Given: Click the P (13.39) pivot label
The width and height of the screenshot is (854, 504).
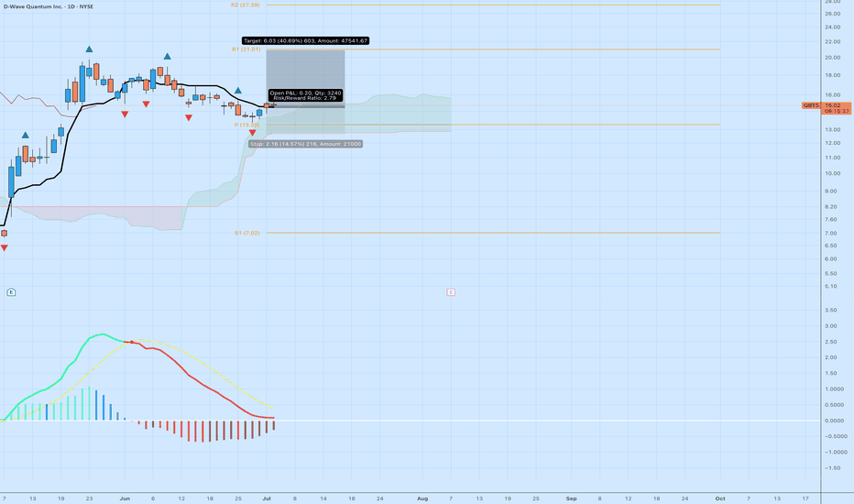Looking at the screenshot, I should tap(246, 125).
